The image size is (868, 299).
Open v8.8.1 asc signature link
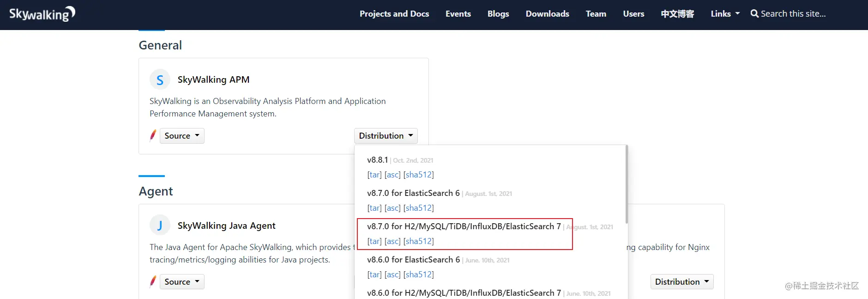(x=392, y=175)
